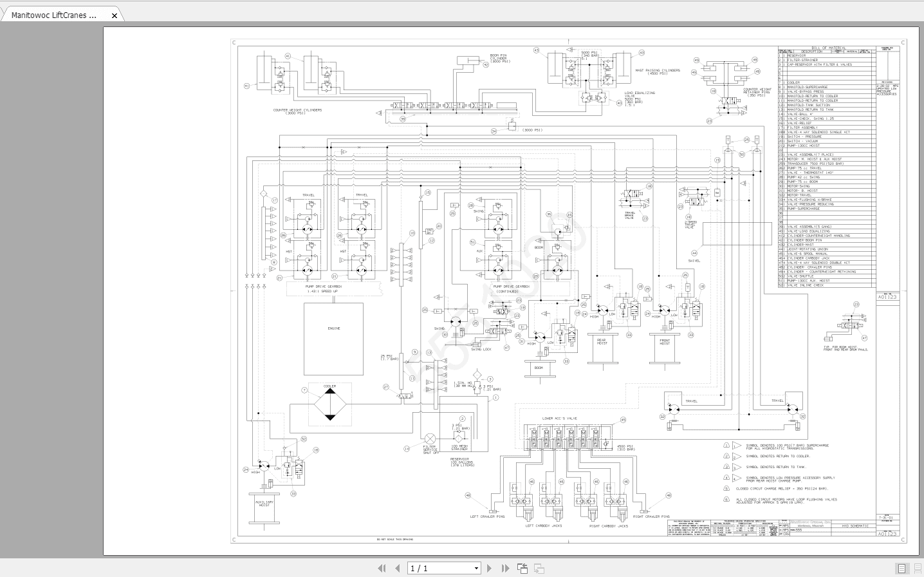This screenshot has height=577, width=924.
Task: Click the previous page arrow
Action: tap(398, 568)
